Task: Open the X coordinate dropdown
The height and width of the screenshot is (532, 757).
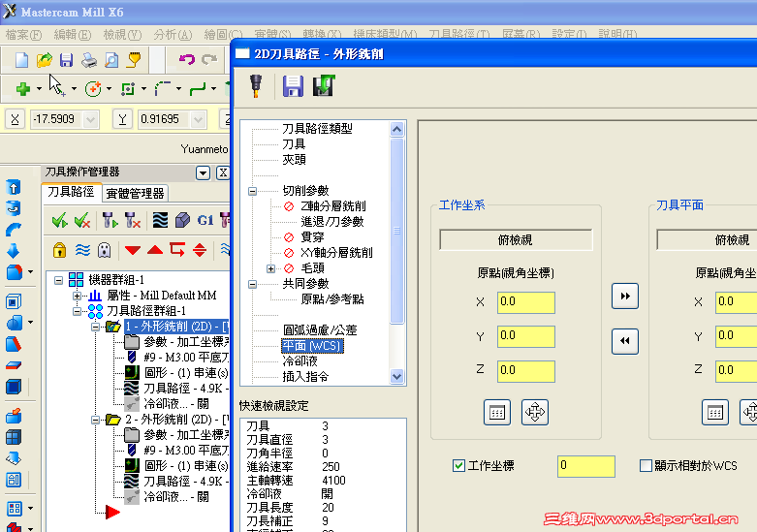Action: click(91, 119)
